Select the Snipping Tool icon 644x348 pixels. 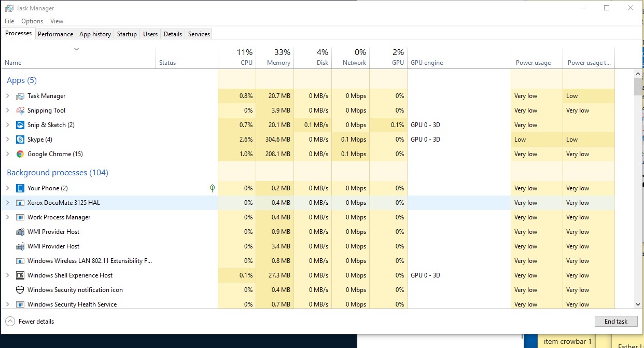click(x=20, y=110)
